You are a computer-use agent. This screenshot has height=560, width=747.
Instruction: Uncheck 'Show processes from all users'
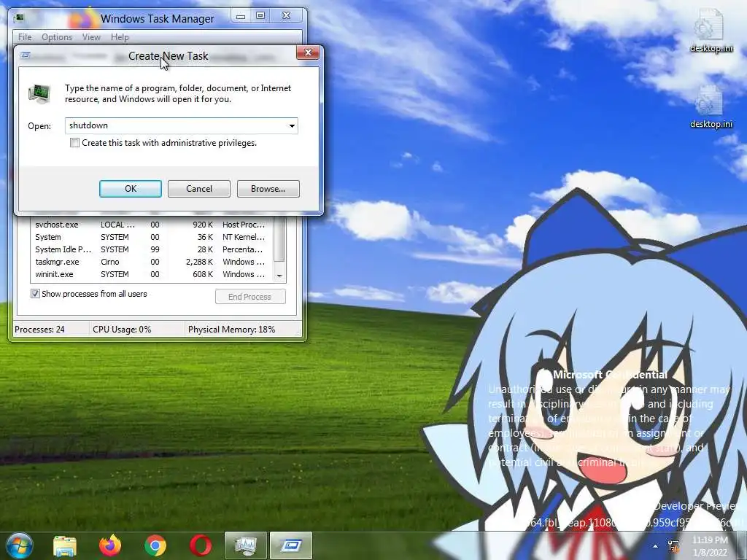(35, 294)
